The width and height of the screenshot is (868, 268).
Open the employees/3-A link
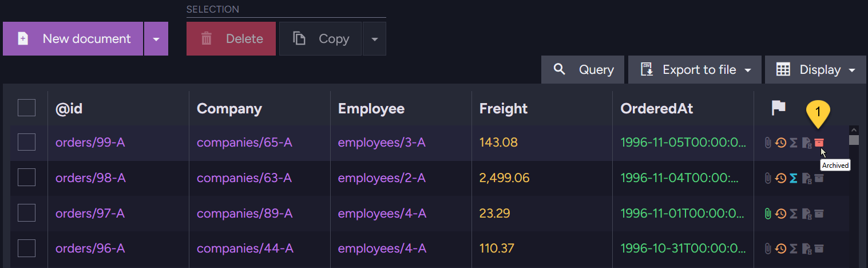pos(382,143)
